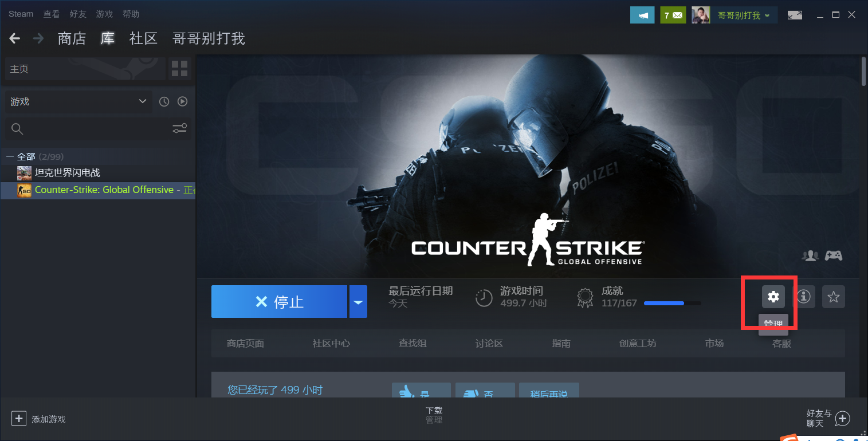The height and width of the screenshot is (441, 868).
Task: Open the 客服 link
Action: tap(781, 344)
